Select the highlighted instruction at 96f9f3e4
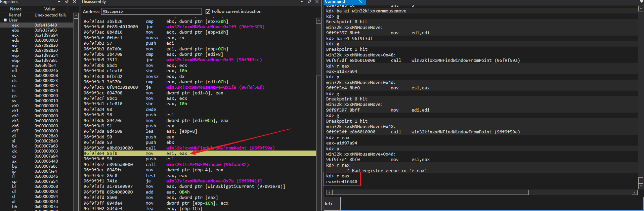The image size is (644, 211). [x=200, y=154]
